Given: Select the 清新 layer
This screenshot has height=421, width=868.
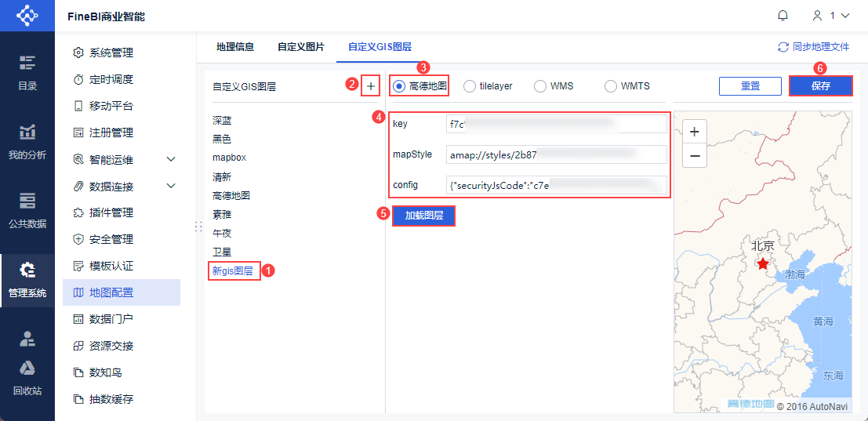Looking at the screenshot, I should [x=222, y=176].
